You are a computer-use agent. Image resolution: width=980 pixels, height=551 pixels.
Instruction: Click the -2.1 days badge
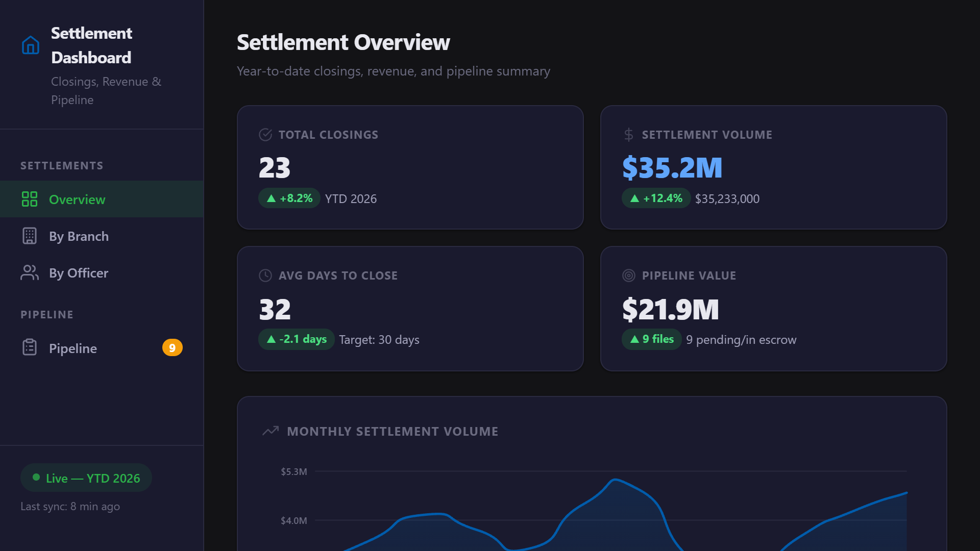(x=296, y=339)
